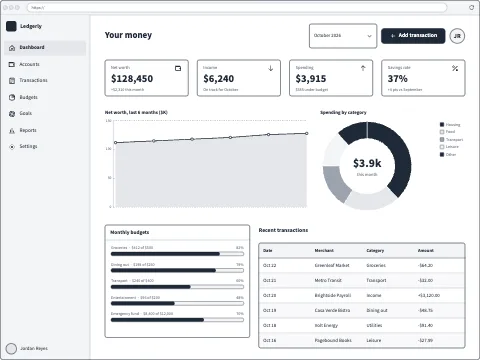
Task: Click the Your money page heading
Action: [128, 35]
